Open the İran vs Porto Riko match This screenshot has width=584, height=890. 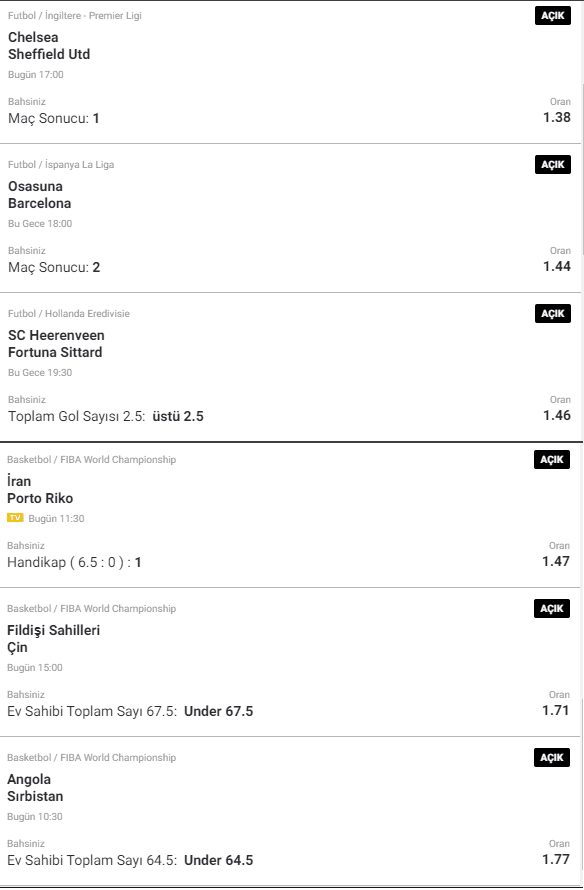(x=40, y=490)
